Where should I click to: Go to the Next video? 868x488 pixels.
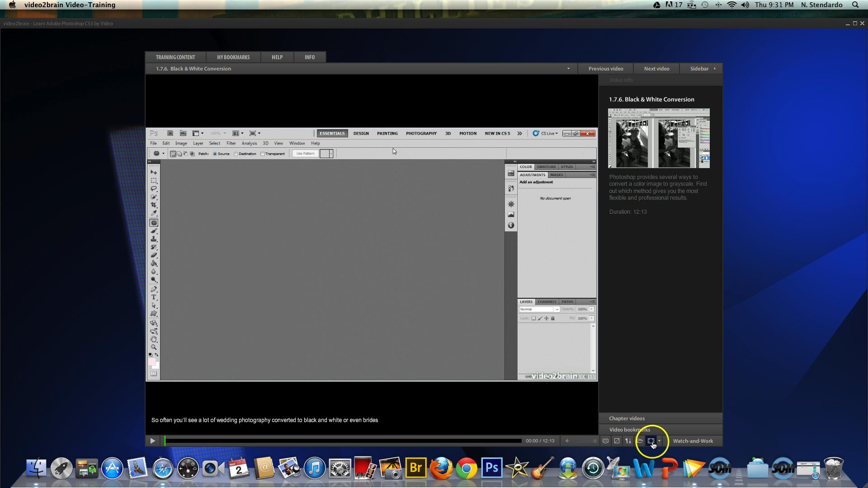coord(656,69)
